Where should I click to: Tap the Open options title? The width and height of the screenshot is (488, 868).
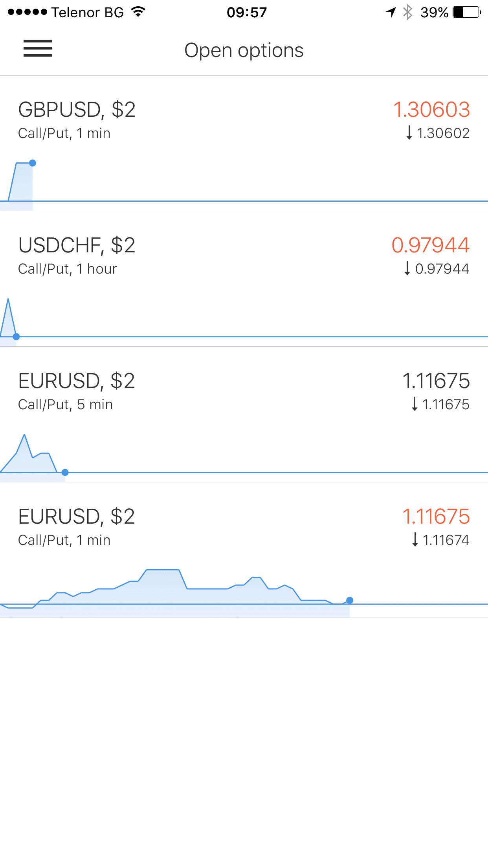coord(244,50)
